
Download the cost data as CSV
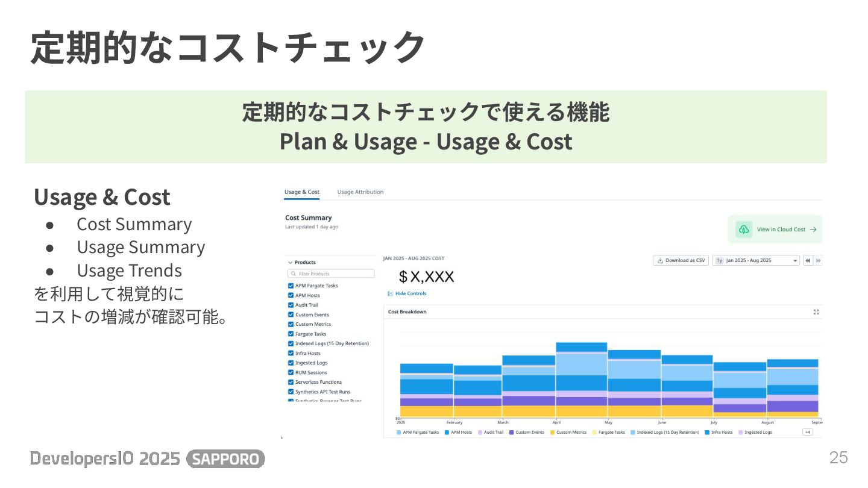coord(681,260)
